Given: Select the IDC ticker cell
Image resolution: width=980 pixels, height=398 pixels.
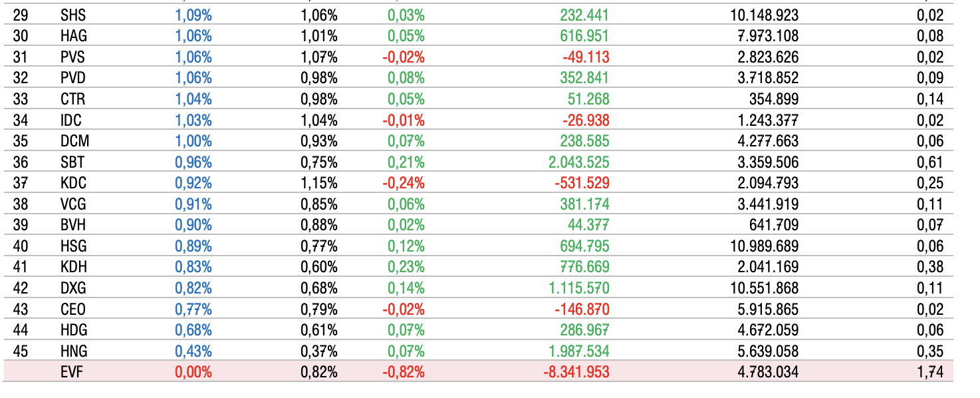Looking at the screenshot, I should [70, 120].
